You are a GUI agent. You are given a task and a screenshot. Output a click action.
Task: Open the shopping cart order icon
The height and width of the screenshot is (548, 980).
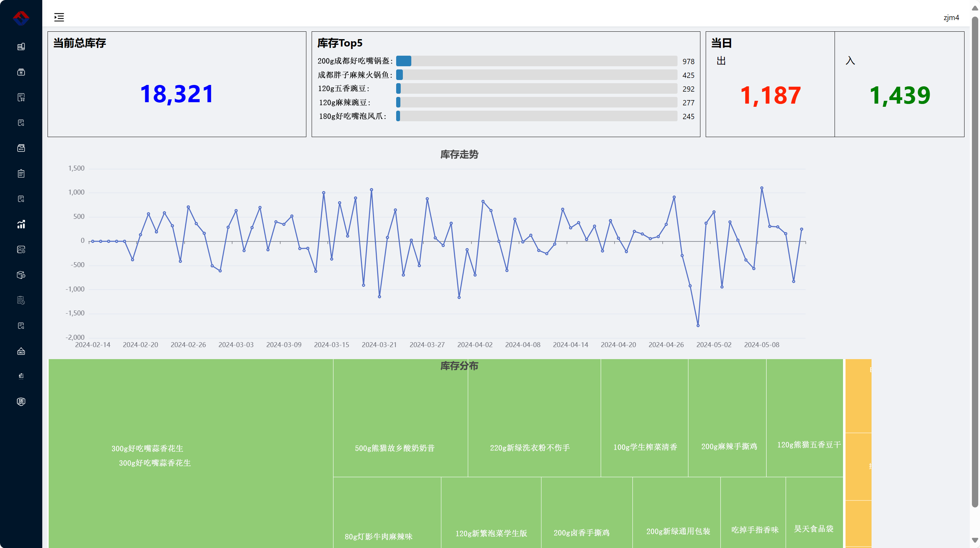pyautogui.click(x=21, y=98)
